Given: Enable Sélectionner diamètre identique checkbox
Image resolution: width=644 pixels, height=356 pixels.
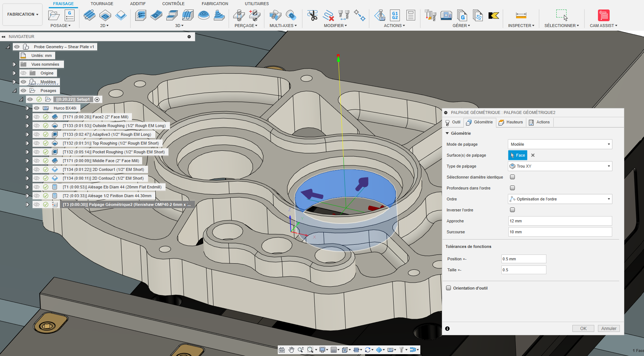Looking at the screenshot, I should click(512, 177).
